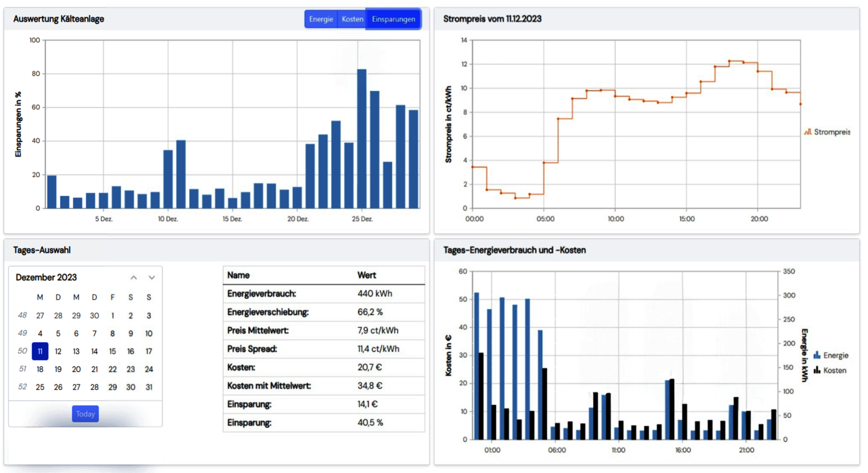The height and width of the screenshot is (473, 868).
Task: Click the Energieverschiebung table row
Action: pos(323,312)
